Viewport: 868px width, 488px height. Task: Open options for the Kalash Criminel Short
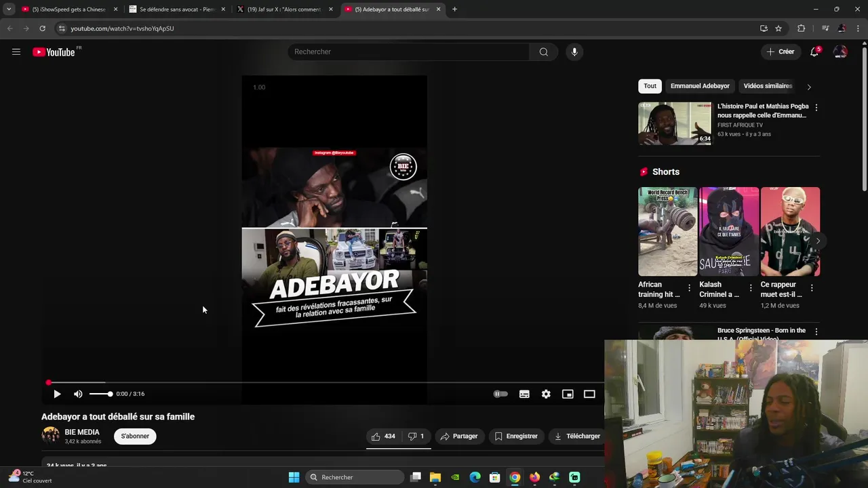pos(751,288)
